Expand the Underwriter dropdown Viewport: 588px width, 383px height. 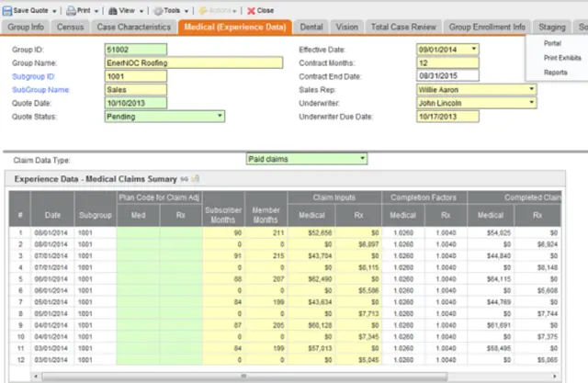[531, 102]
